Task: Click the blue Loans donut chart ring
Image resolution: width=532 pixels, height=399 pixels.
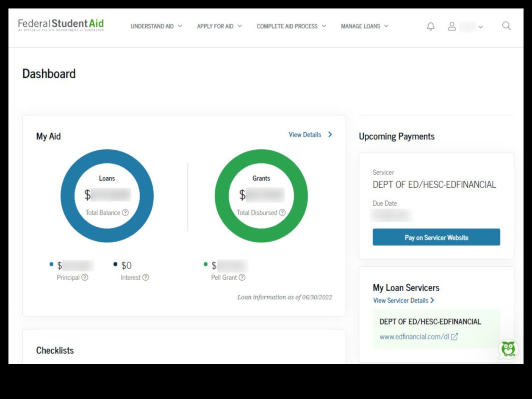Action: point(68,196)
